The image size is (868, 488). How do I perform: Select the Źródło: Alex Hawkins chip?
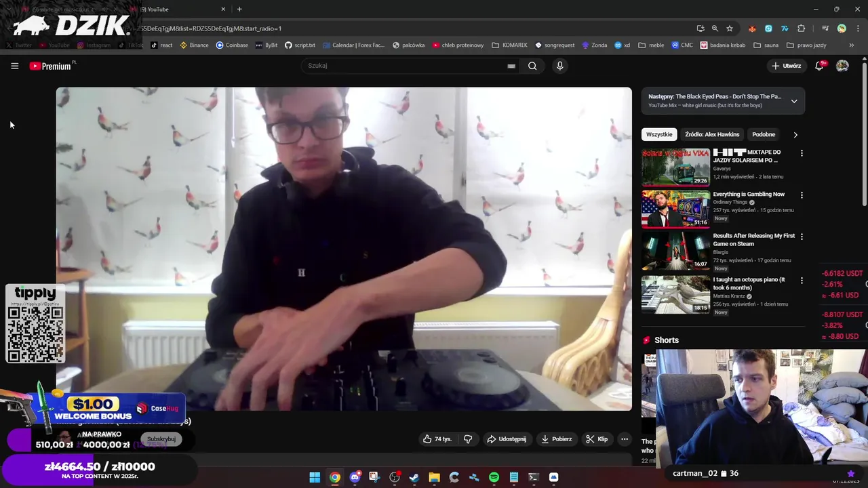click(x=712, y=134)
